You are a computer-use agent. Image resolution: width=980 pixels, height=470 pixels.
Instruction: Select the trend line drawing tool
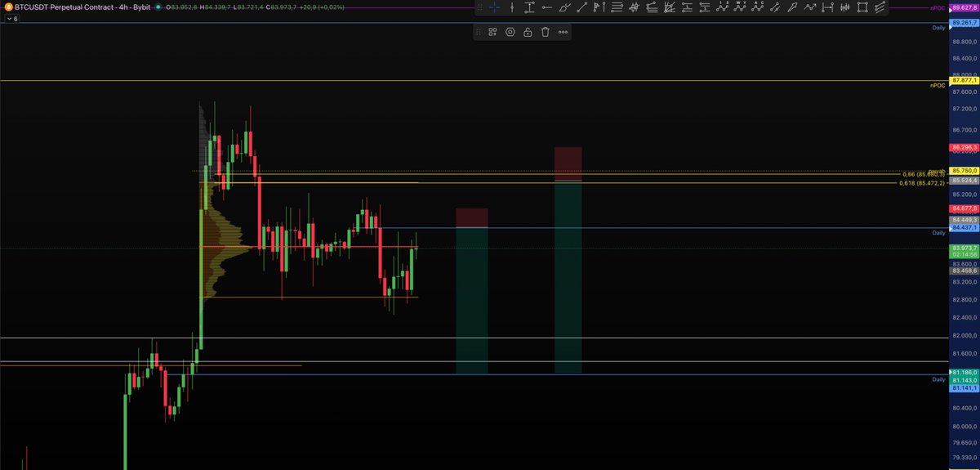click(x=581, y=7)
